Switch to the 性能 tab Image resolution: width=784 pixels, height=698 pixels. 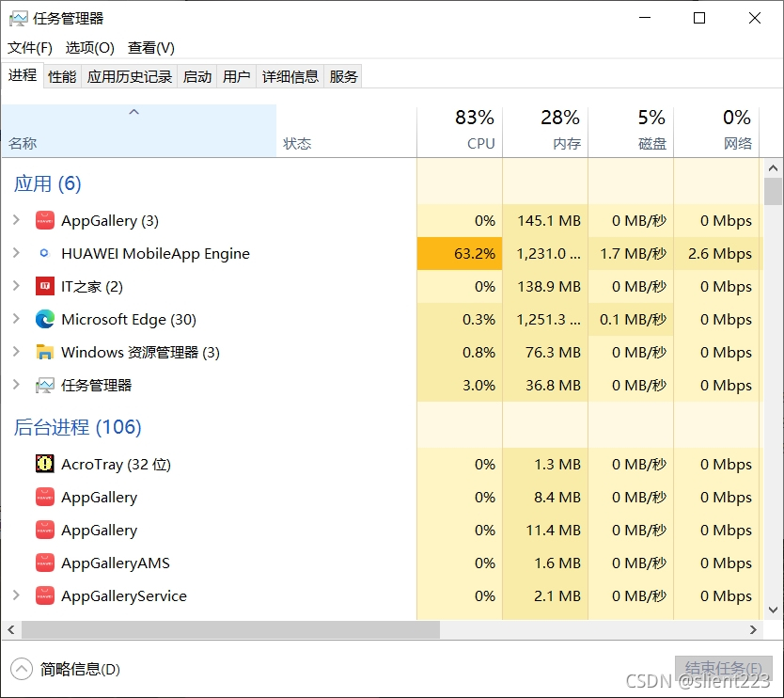click(62, 76)
